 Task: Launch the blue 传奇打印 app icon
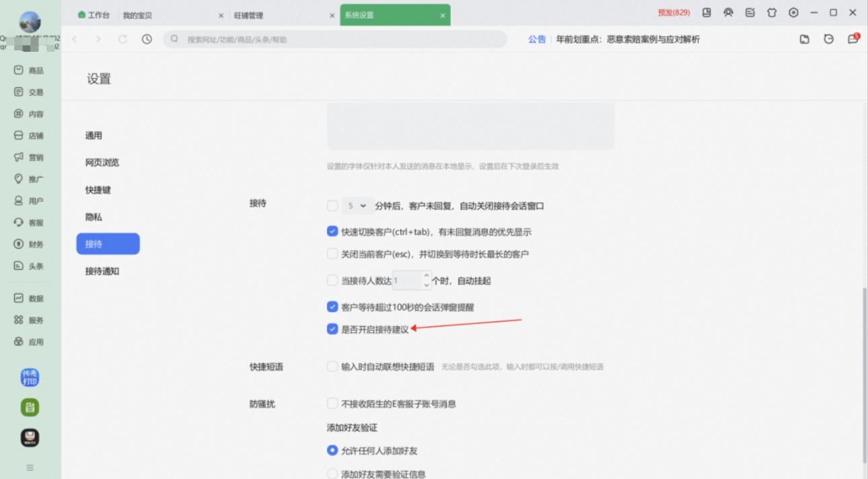coord(30,377)
